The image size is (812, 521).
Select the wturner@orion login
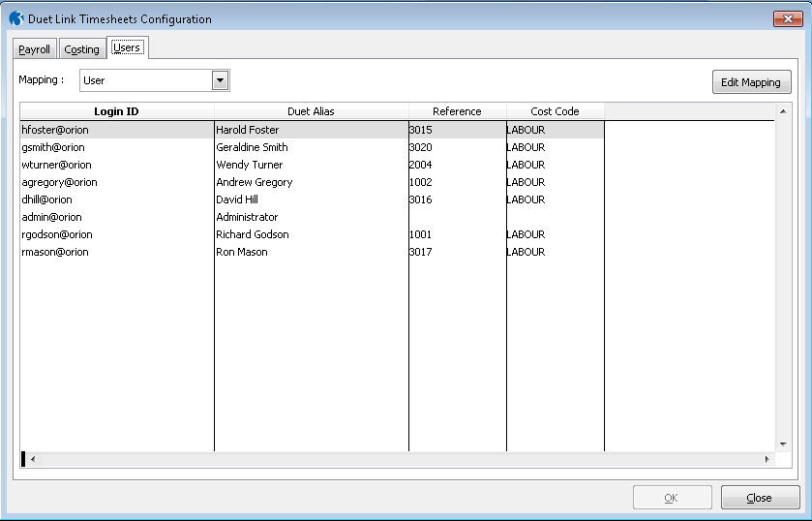point(56,165)
